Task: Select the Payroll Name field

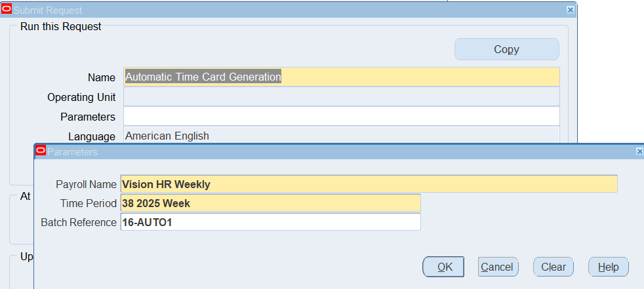Action: (369, 184)
